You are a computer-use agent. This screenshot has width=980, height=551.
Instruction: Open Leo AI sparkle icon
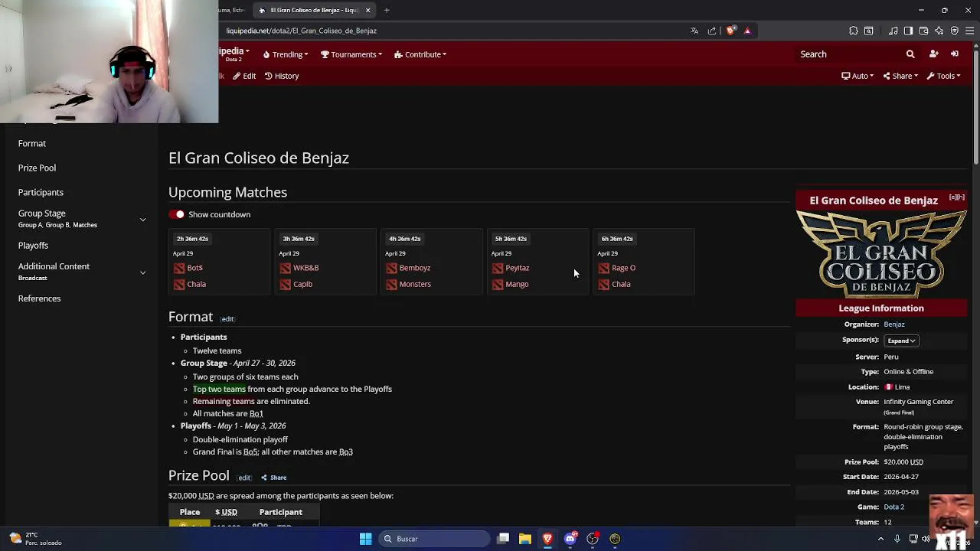pos(939,31)
